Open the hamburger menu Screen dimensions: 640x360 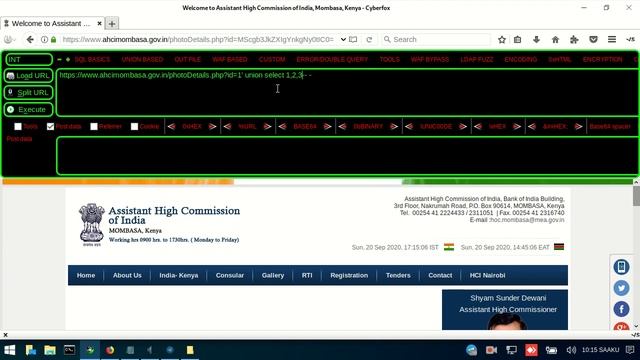612,40
